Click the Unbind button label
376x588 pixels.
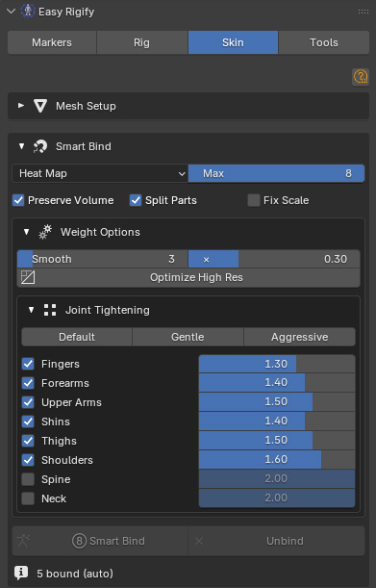point(285,541)
